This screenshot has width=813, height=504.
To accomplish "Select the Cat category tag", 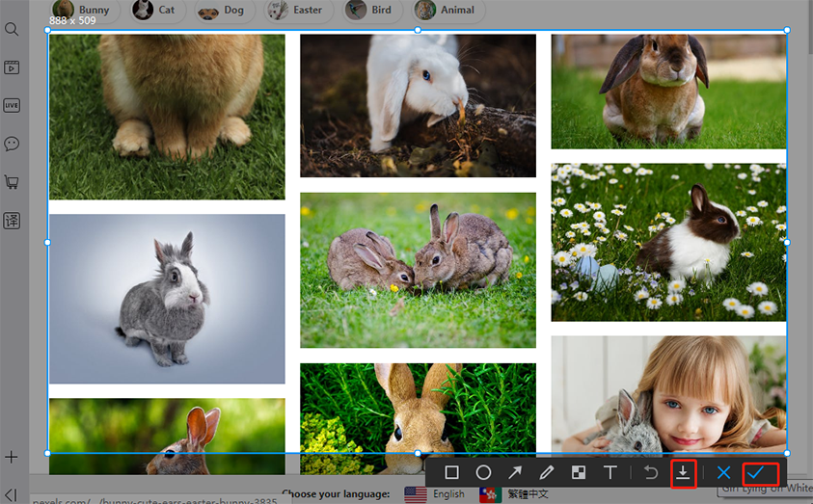I will tap(155, 11).
